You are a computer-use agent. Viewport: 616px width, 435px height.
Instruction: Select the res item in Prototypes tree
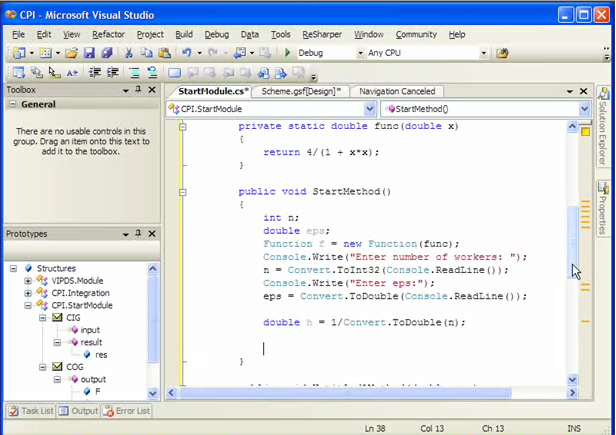coord(101,354)
